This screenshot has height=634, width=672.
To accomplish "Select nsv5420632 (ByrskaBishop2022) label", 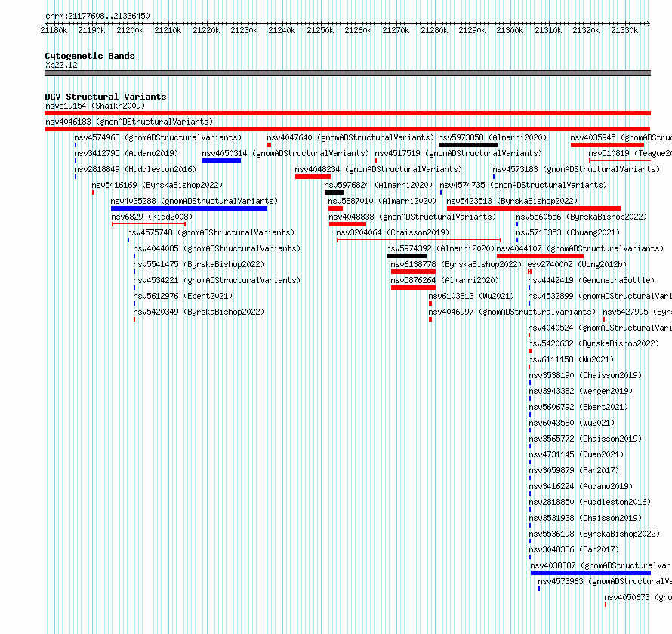I will pyautogui.click(x=593, y=343).
